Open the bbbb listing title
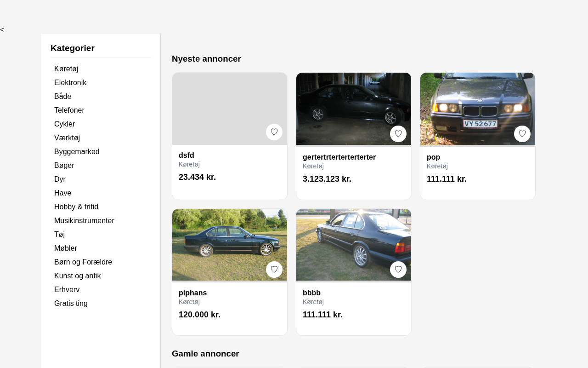 pos(311,293)
